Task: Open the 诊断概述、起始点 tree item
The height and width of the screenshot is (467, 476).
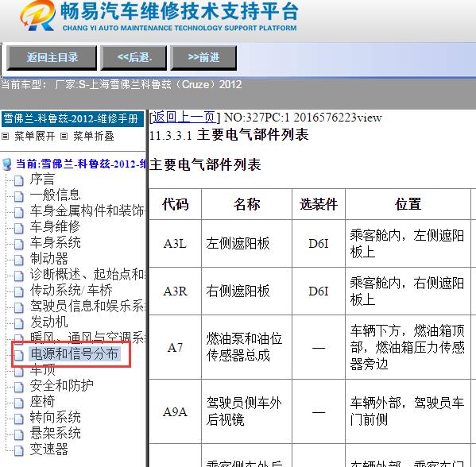Action: pos(87,274)
